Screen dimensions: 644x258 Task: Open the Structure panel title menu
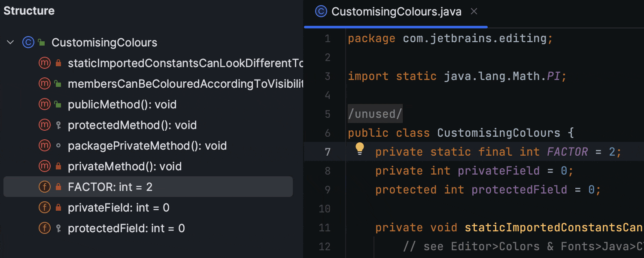[29, 11]
